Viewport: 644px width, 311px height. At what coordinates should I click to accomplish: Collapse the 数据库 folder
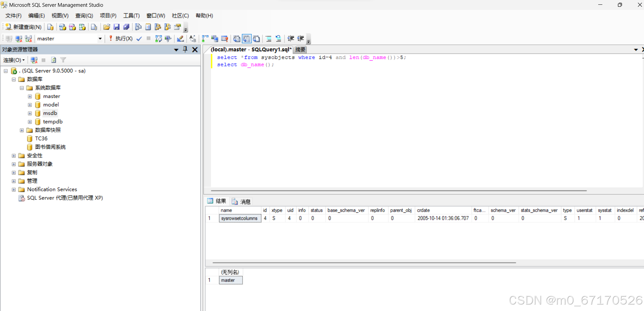pos(14,79)
